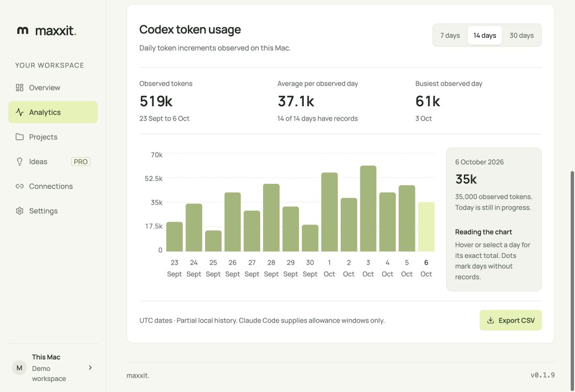Click the 52.5k y-axis label
This screenshot has height=392, width=575.
153,179
